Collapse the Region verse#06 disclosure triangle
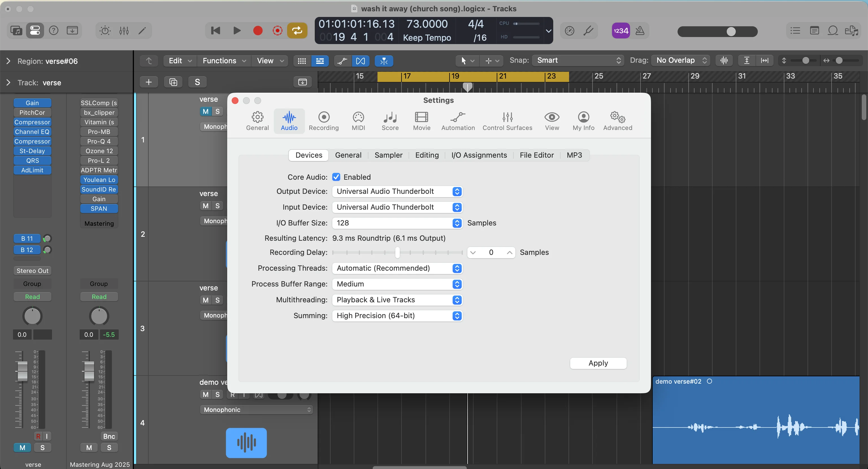The image size is (868, 469). tap(8, 61)
